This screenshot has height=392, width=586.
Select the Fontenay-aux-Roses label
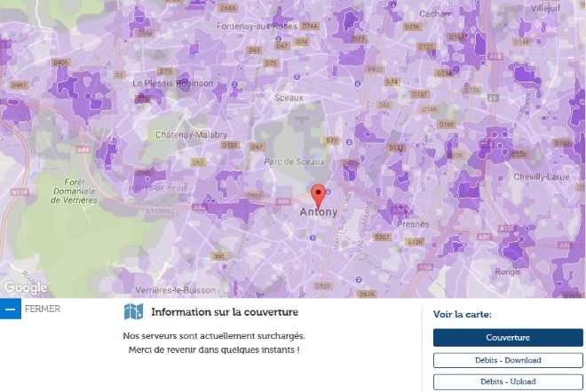257,26
